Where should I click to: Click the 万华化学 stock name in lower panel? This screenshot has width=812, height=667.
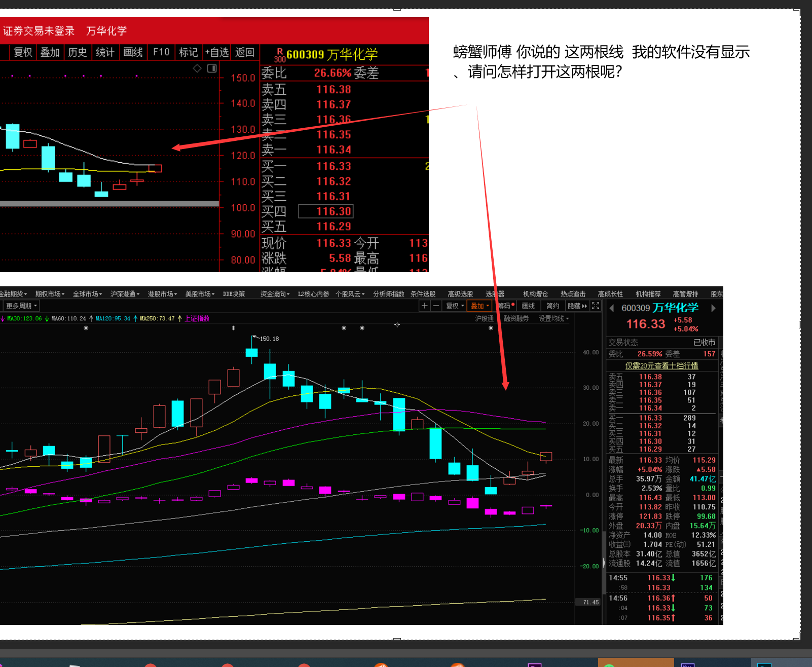(676, 308)
